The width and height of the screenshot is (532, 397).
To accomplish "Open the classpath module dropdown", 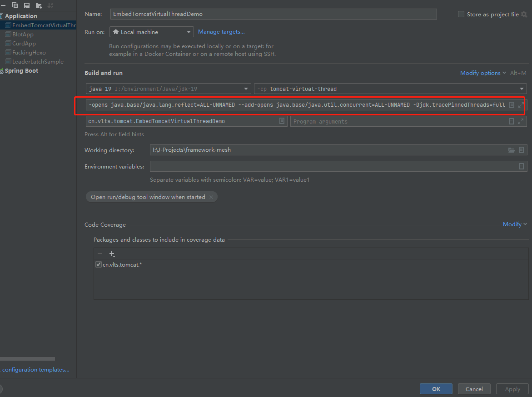I will pyautogui.click(x=390, y=89).
